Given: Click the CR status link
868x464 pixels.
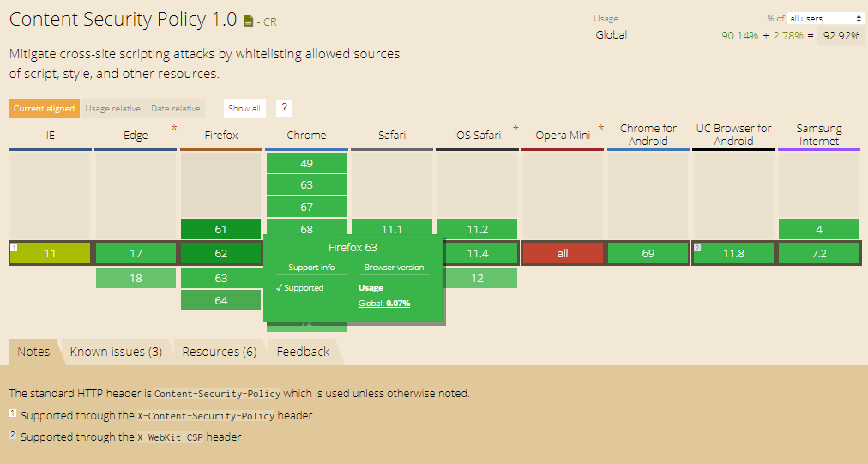Looking at the screenshot, I should 269,22.
